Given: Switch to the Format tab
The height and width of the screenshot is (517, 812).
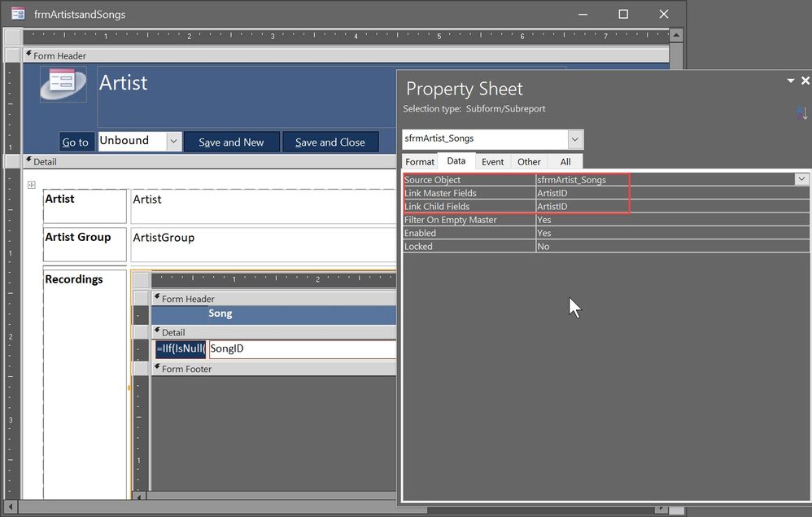Looking at the screenshot, I should 420,162.
